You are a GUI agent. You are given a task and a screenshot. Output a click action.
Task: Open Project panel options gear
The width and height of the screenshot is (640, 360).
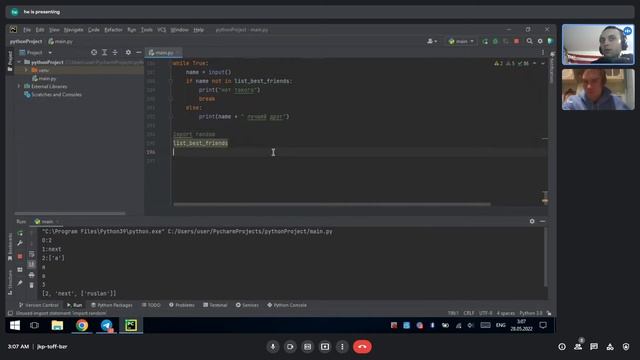[128, 52]
